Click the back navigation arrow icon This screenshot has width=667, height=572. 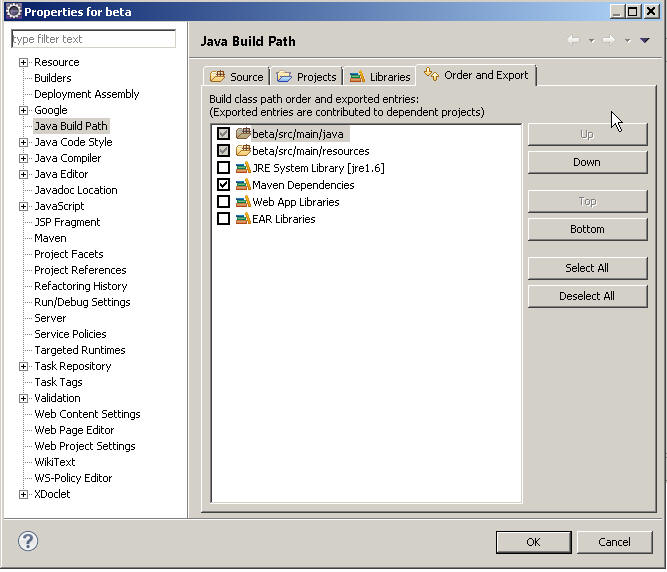click(573, 40)
